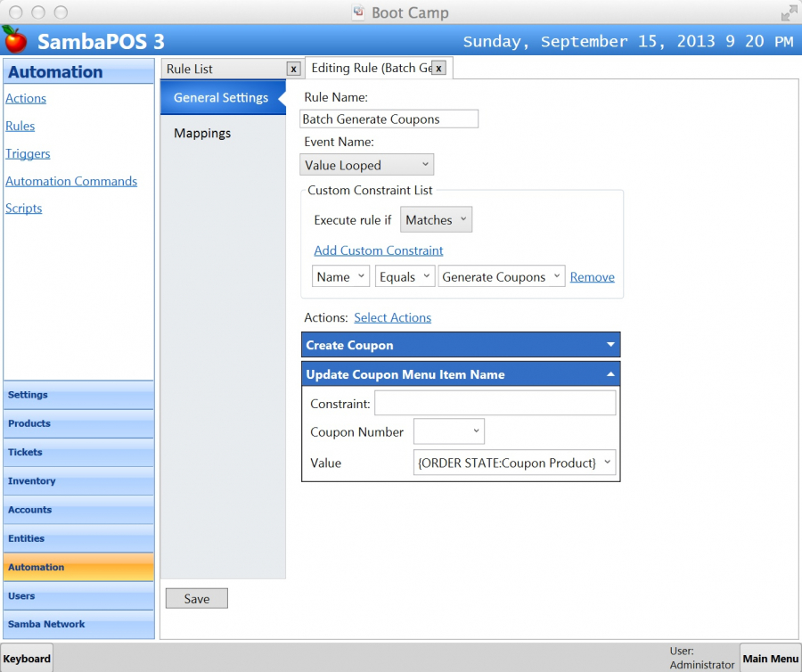
Task: Select the General Settings section
Action: click(x=221, y=97)
